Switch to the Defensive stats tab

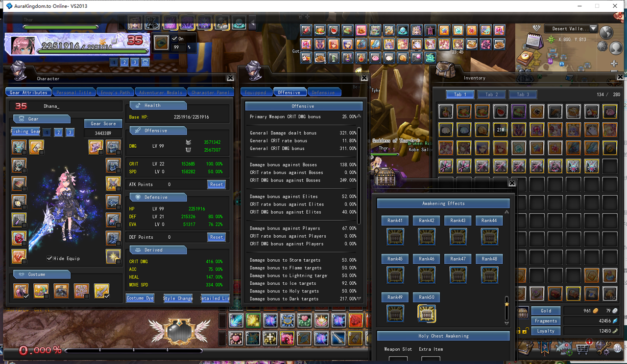click(323, 92)
